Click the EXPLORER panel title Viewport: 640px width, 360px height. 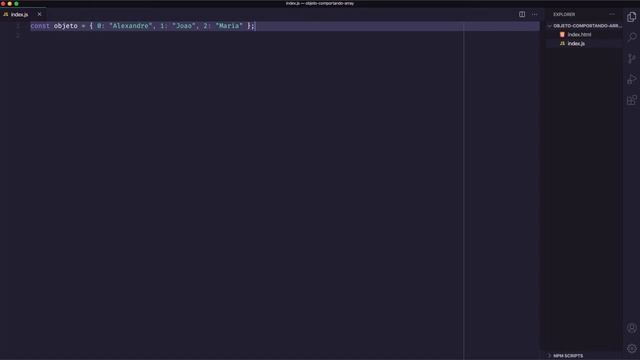564,14
